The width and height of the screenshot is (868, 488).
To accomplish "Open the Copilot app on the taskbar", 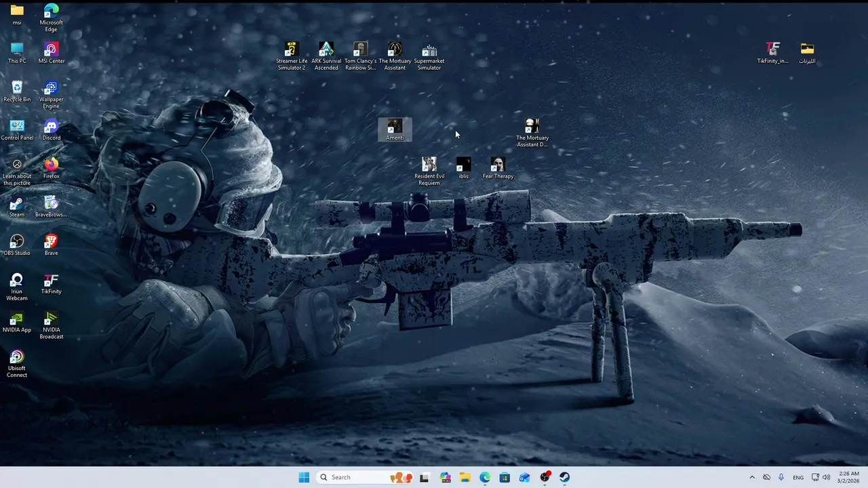I will pos(445,477).
